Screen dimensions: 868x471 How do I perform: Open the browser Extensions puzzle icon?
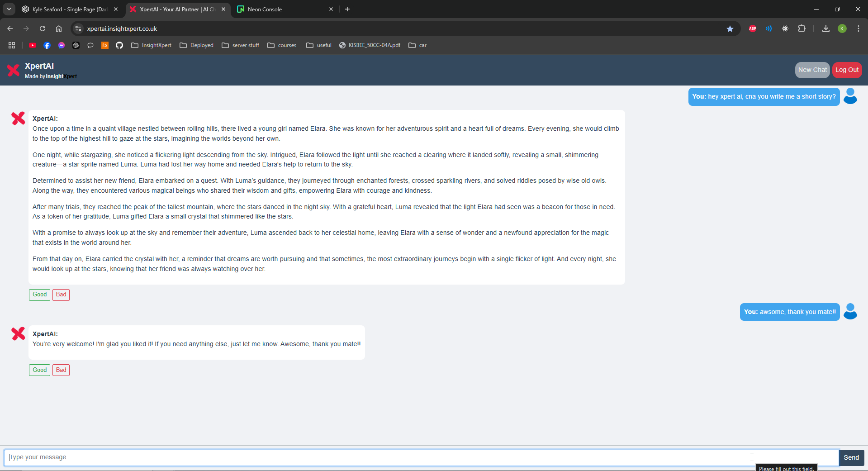802,29
